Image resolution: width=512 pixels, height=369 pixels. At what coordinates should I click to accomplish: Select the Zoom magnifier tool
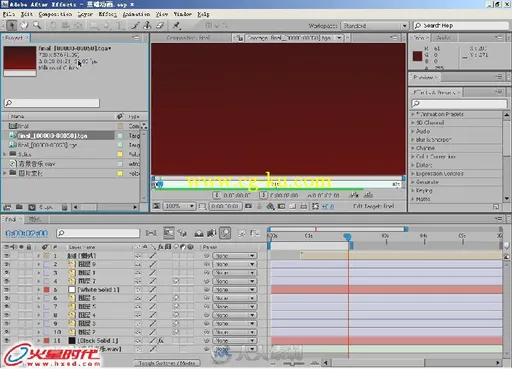pos(37,25)
